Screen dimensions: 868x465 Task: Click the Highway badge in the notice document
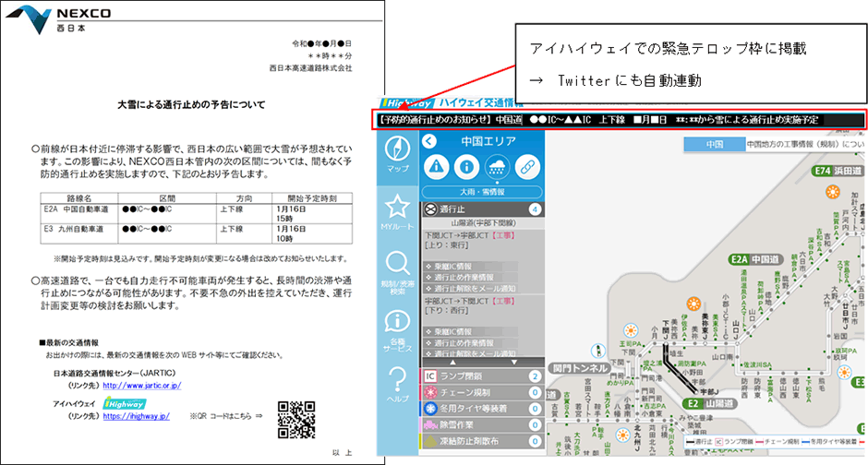click(125, 403)
